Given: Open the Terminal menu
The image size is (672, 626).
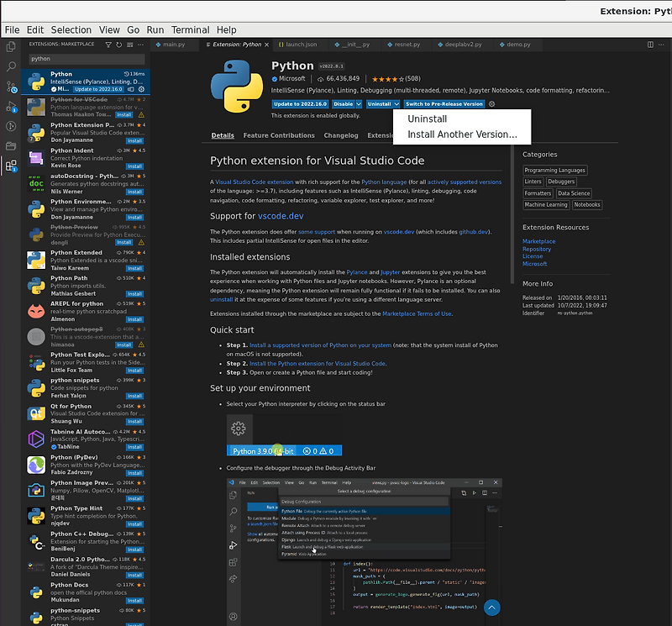Looking at the screenshot, I should coord(190,29).
